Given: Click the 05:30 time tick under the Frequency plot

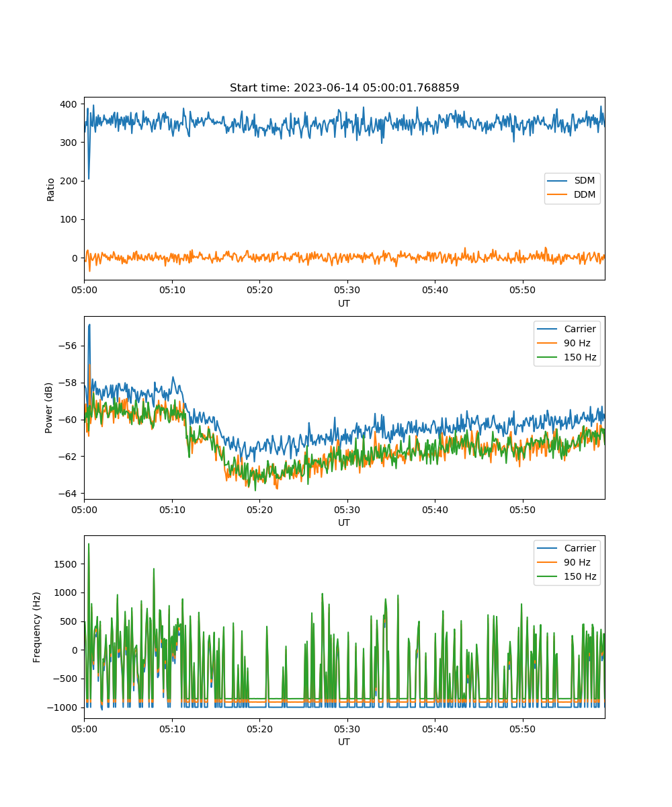Looking at the screenshot, I should 347,729.
